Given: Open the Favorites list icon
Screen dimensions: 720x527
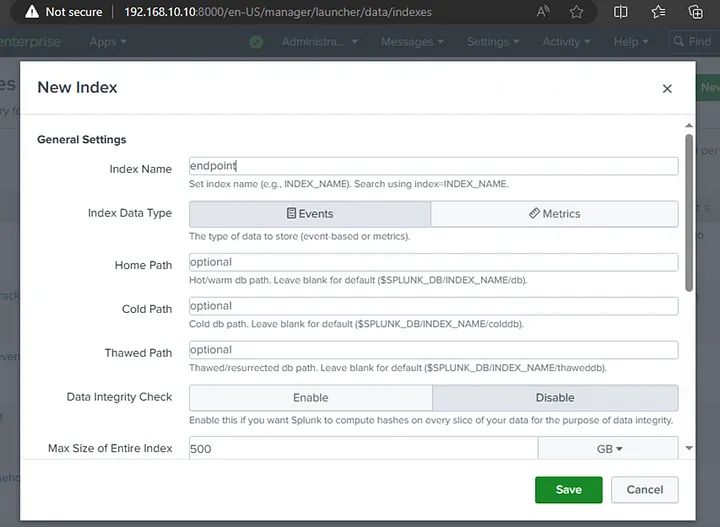Looking at the screenshot, I should click(658, 11).
